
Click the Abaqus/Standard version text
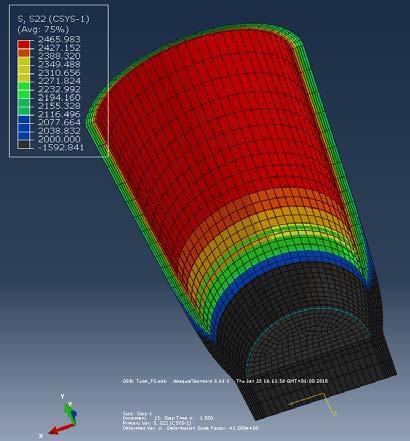point(201,381)
